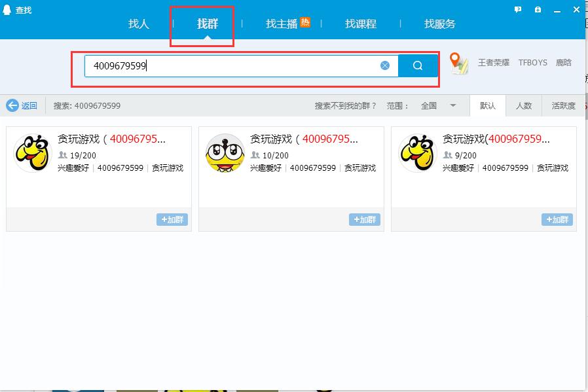Viewport: 588px width, 392px height.
Task: Click the QQ penguin icon in title bar
Action: tap(7, 10)
